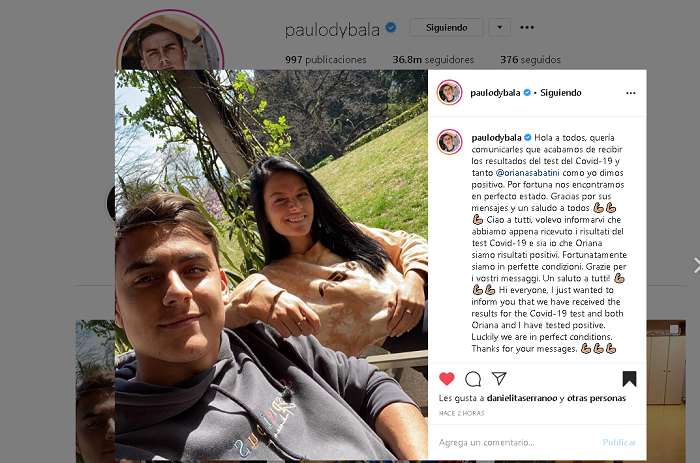Click paulodybala avatar beside the caption
Screen dimensions: 700x463
(449, 142)
